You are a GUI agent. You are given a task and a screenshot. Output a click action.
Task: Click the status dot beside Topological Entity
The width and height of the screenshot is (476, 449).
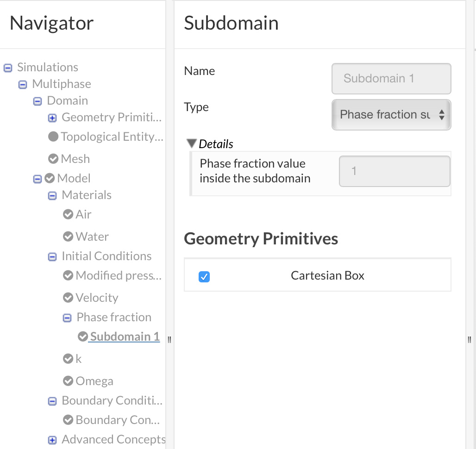pos(53,137)
